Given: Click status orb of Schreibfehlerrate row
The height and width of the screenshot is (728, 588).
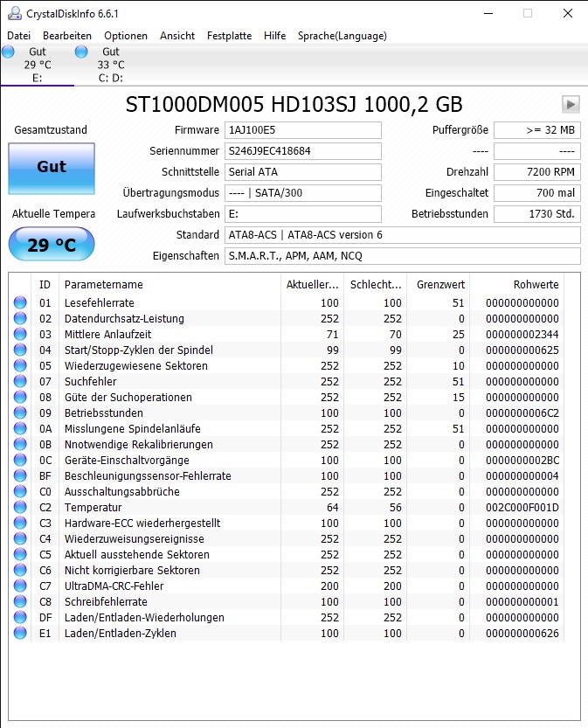Looking at the screenshot, I should point(20,601).
